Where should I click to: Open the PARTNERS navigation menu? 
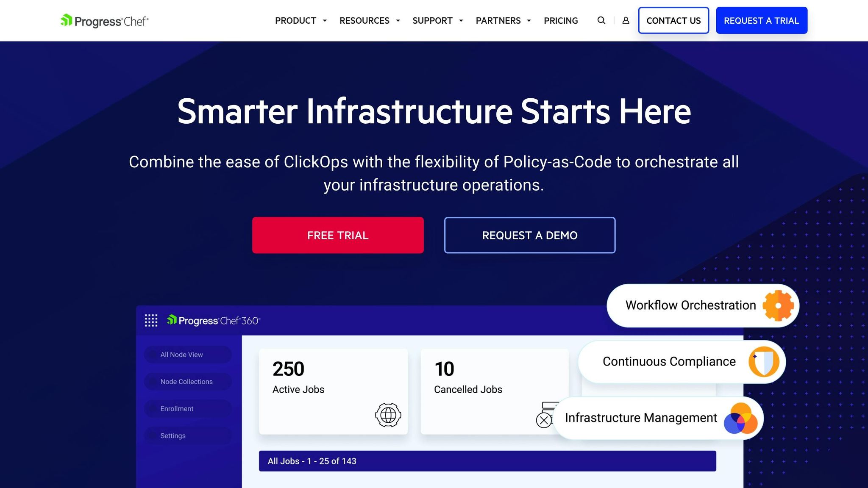click(503, 21)
